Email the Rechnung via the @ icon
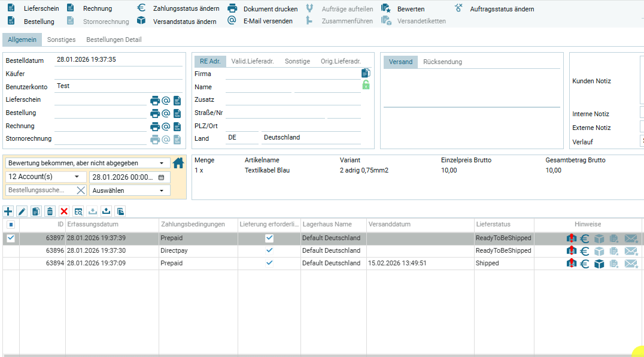The image size is (644, 357). [166, 126]
